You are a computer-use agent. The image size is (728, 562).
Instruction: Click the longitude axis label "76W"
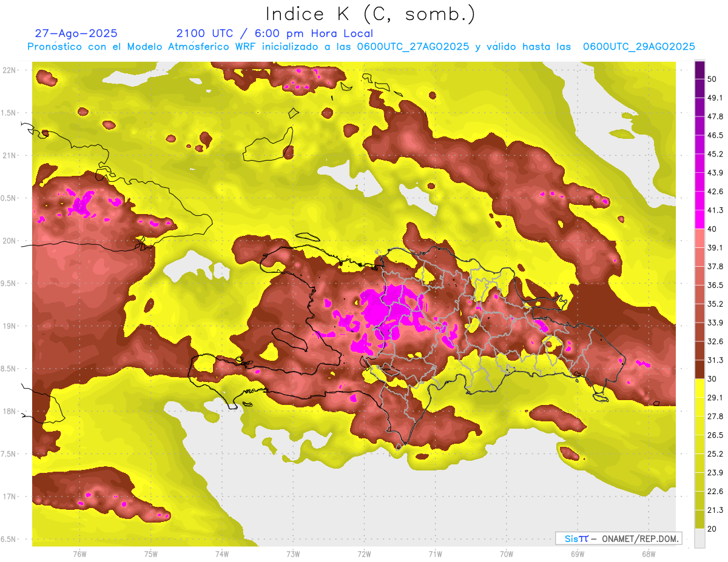click(79, 554)
